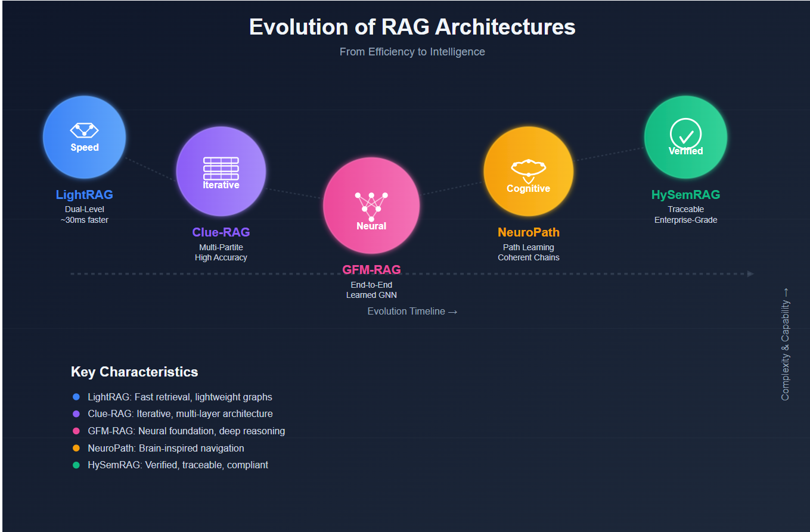Click the neural network icon in the pink circle
The image size is (810, 532).
pos(371,206)
